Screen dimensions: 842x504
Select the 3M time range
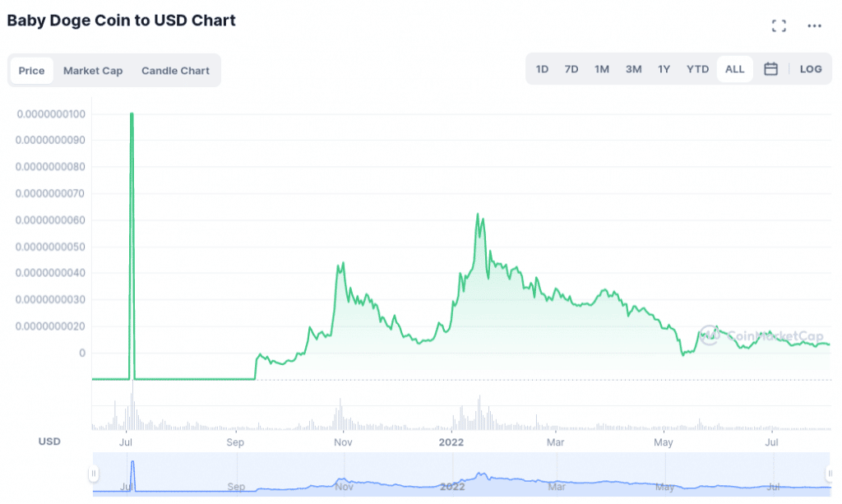pyautogui.click(x=633, y=69)
